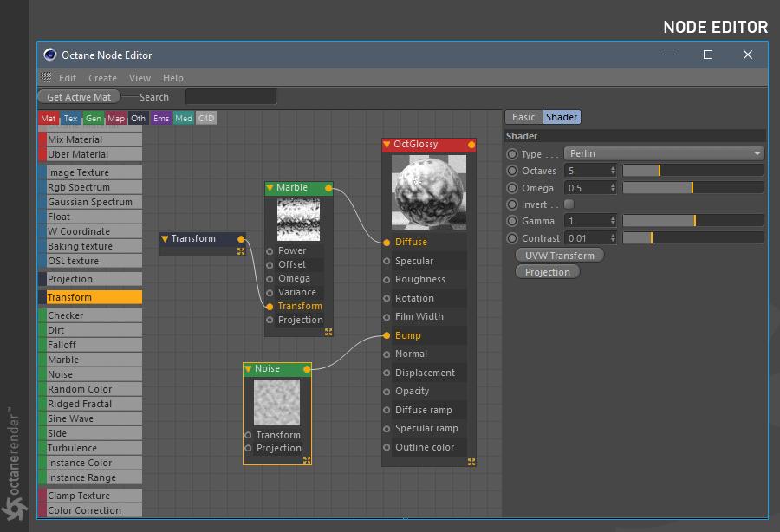Click the resize corner icon on Noise node

tap(307, 460)
